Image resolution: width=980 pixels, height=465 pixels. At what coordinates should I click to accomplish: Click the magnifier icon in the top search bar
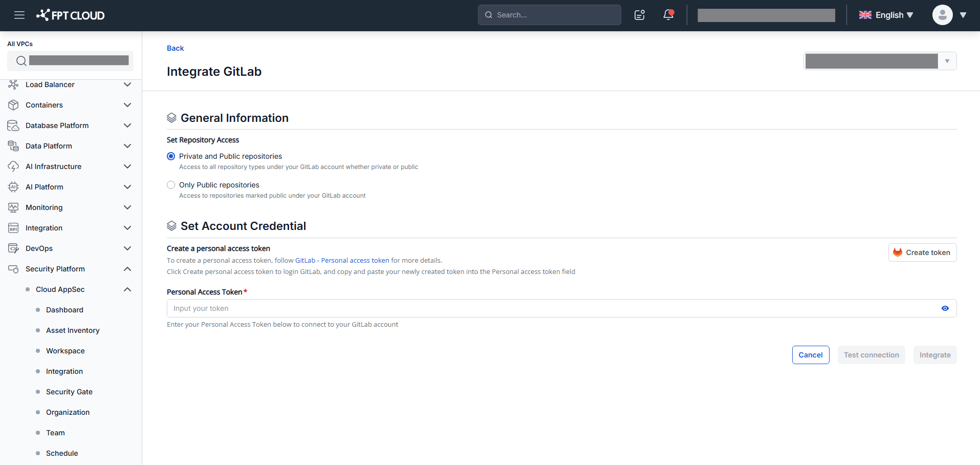pos(489,15)
